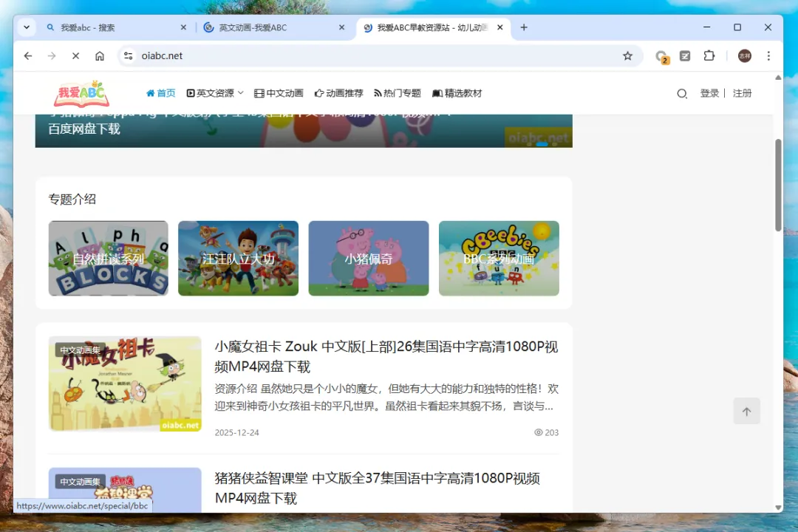The image size is (798, 532).
Task: Click the 专题介绍 section heading
Action: tap(72, 199)
